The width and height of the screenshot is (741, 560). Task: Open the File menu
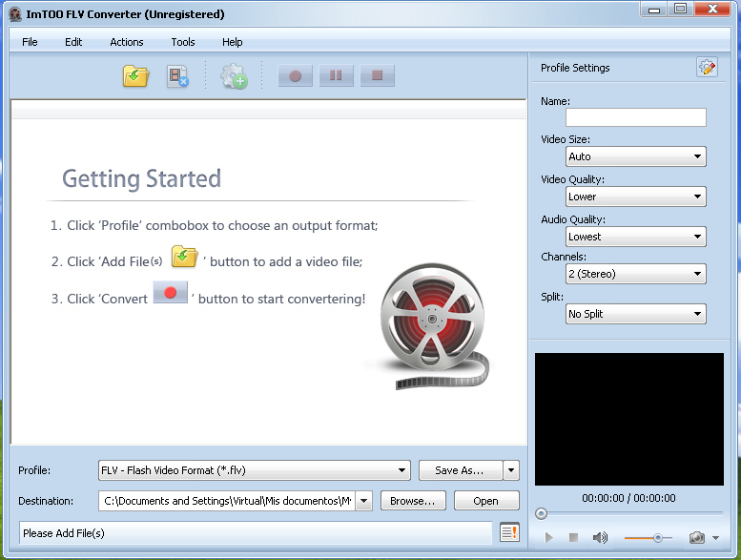tap(30, 42)
